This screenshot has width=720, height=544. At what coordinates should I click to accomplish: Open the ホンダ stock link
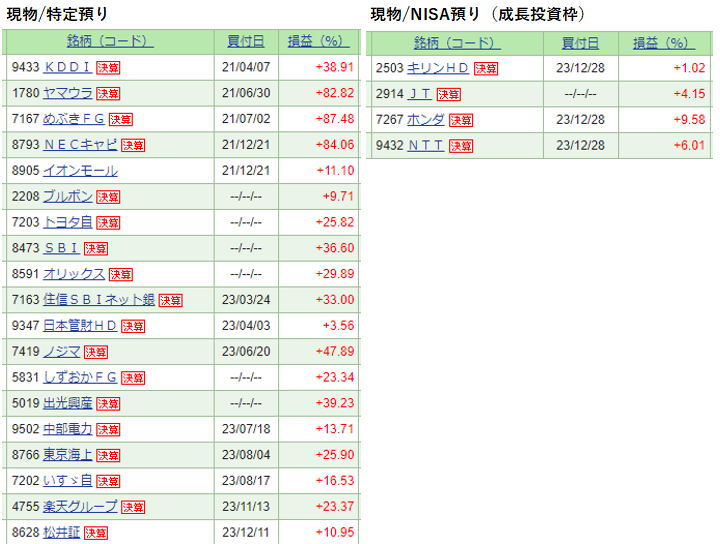(x=426, y=119)
